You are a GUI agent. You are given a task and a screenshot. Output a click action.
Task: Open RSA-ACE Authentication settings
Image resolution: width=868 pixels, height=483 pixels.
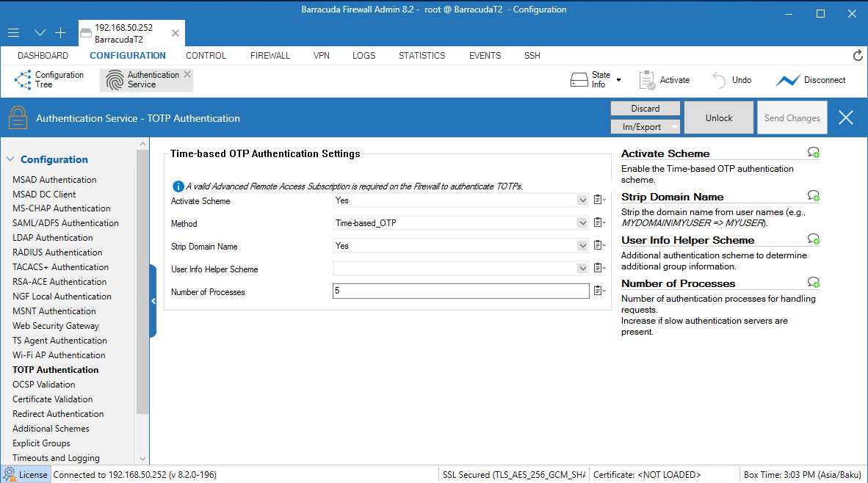pyautogui.click(x=59, y=282)
